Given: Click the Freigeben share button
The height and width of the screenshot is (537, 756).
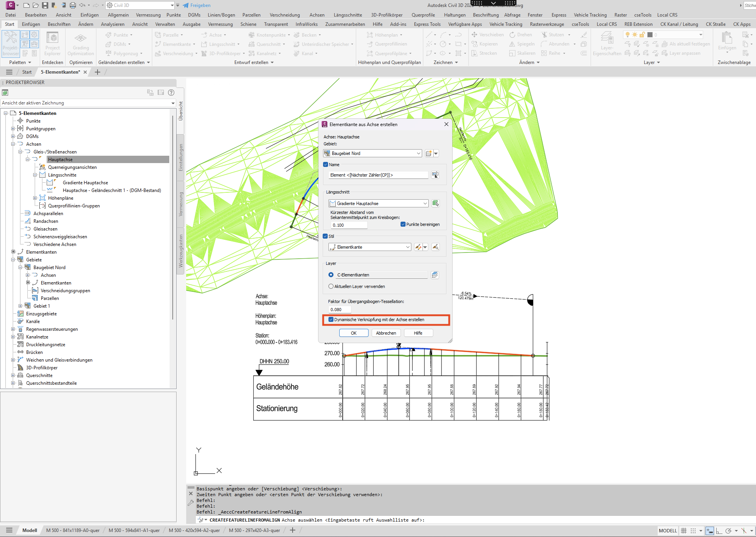Looking at the screenshot, I should (x=197, y=5).
